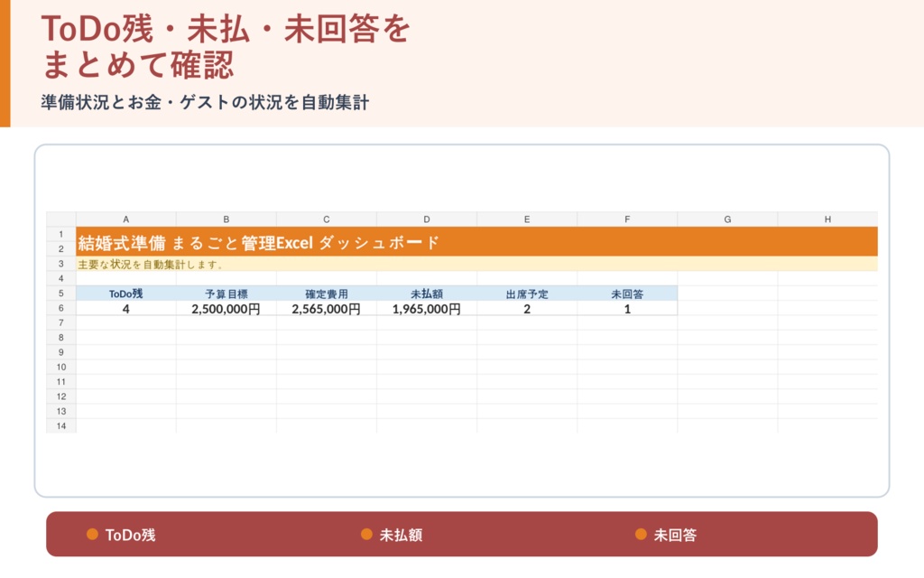Select column F header
The width and height of the screenshot is (924, 578).
click(627, 219)
